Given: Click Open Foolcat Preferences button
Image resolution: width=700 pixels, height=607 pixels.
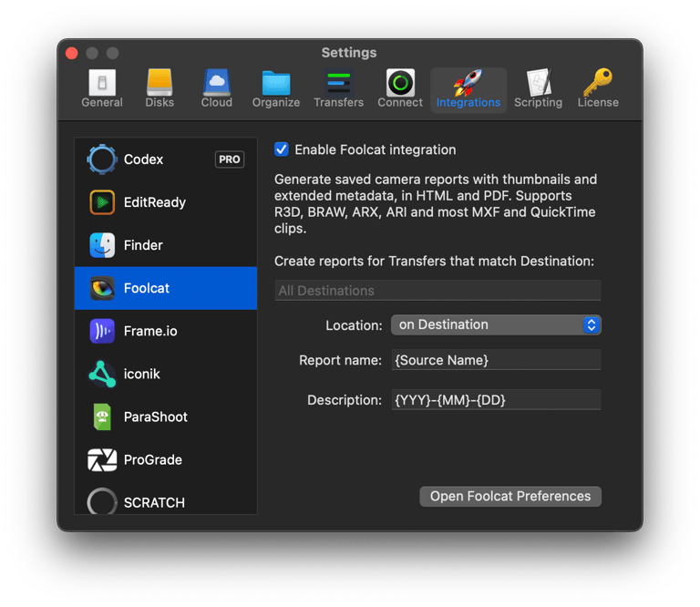Looking at the screenshot, I should click(510, 497).
